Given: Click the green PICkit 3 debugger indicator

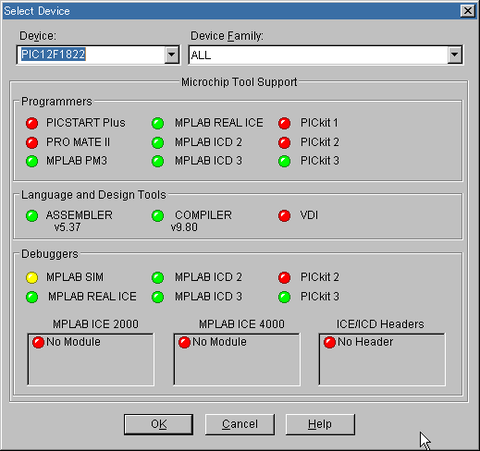Looking at the screenshot, I should tap(284, 297).
